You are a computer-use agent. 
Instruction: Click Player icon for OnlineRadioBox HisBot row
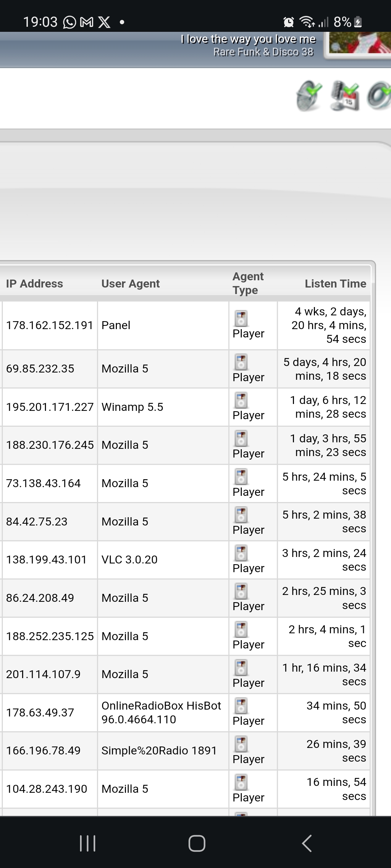point(241,706)
